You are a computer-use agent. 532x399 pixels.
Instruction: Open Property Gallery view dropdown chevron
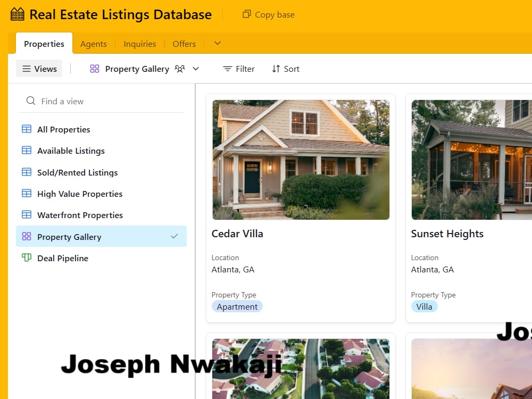196,69
